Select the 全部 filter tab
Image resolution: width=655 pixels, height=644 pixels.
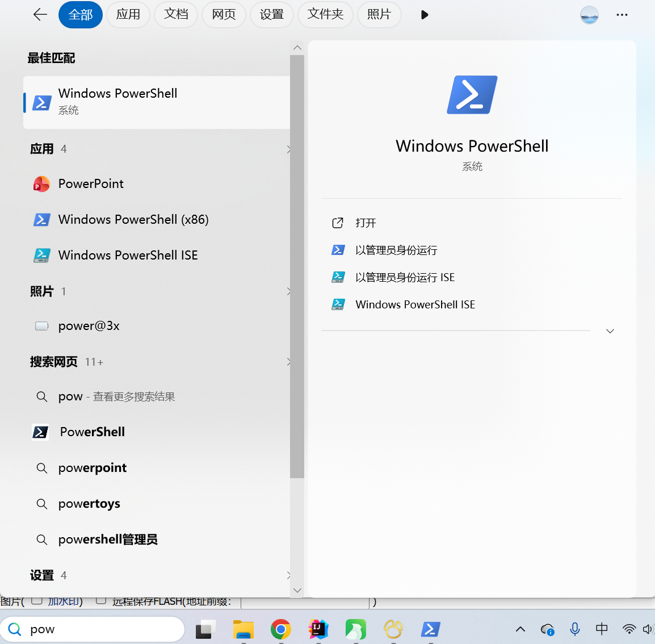[81, 15]
